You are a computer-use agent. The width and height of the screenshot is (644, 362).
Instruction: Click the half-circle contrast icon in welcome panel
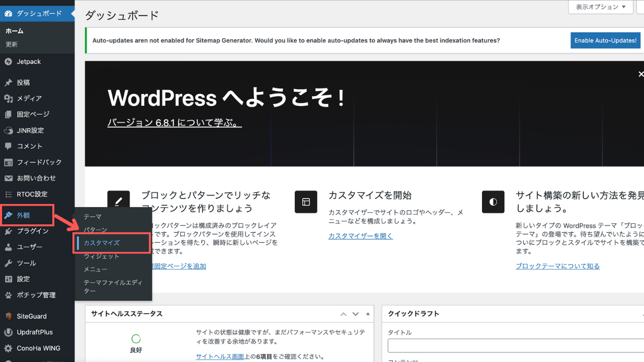(x=493, y=202)
